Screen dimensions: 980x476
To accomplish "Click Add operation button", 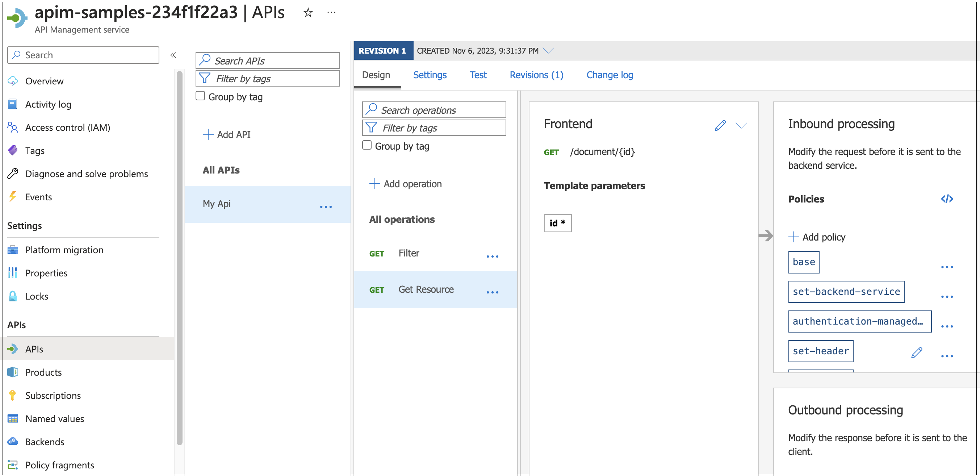I will coord(405,184).
